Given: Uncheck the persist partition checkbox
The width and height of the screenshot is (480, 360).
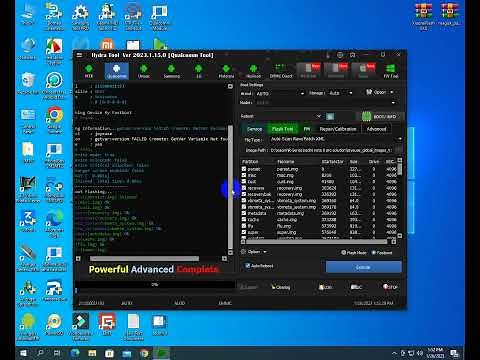Looking at the screenshot, I should [x=244, y=169].
